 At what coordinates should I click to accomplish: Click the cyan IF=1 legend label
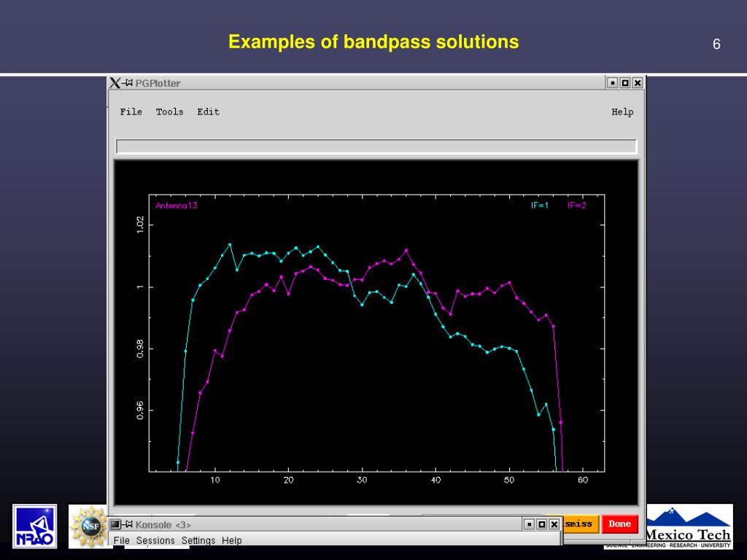point(540,206)
